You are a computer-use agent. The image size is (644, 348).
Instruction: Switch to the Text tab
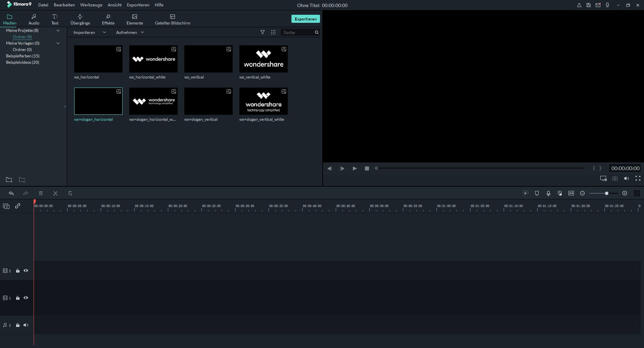point(55,19)
